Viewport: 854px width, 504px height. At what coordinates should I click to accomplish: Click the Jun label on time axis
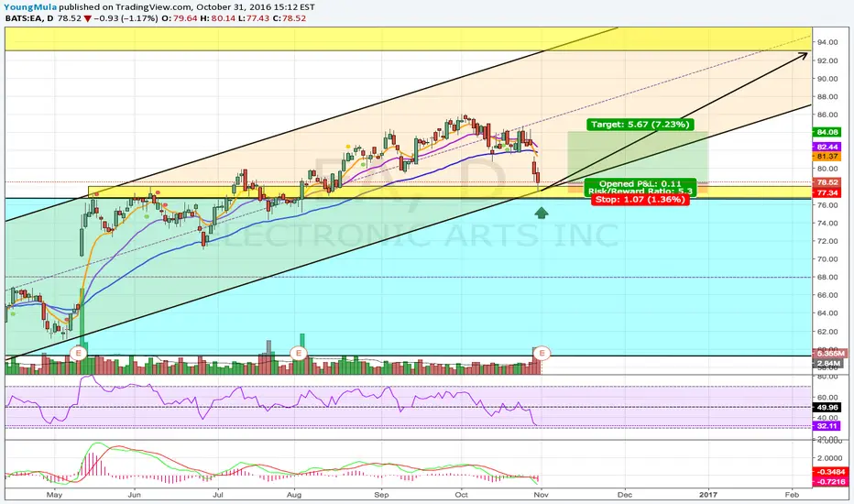[x=134, y=495]
